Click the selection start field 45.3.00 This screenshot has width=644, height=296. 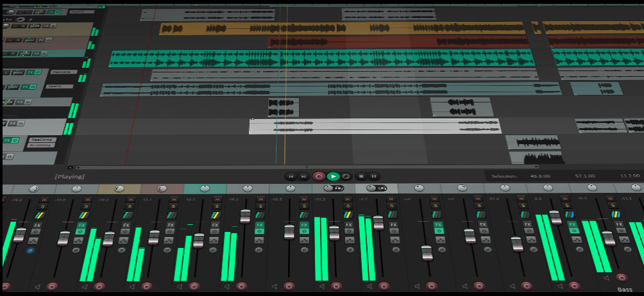(x=540, y=176)
